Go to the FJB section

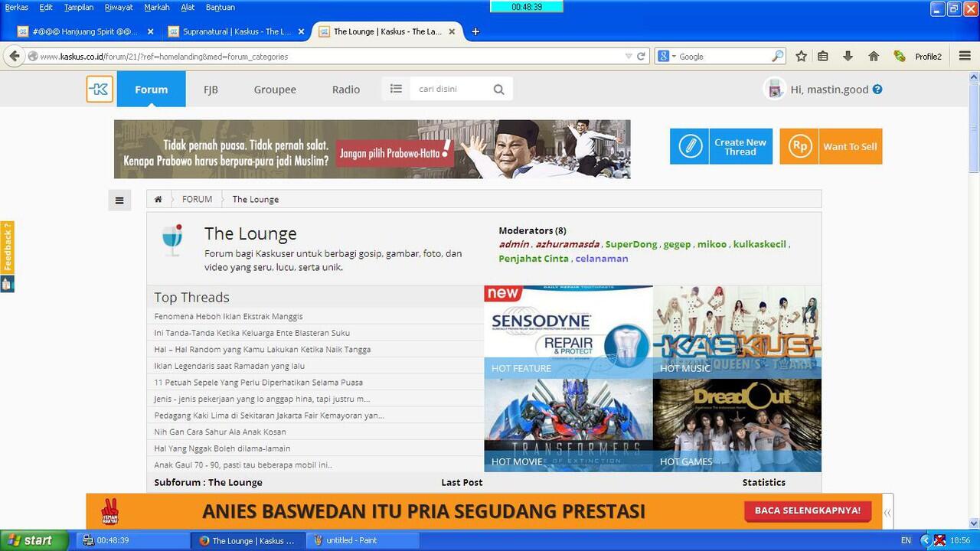[211, 90]
